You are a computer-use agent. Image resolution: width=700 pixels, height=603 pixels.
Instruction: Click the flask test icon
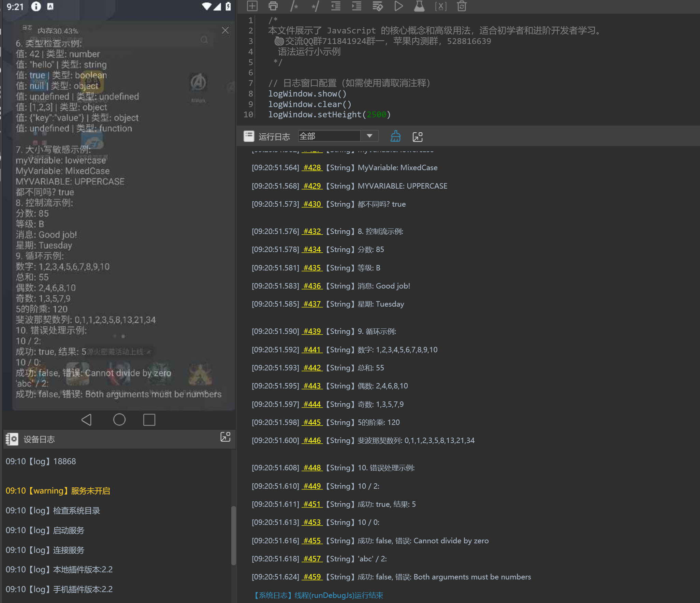419,6
